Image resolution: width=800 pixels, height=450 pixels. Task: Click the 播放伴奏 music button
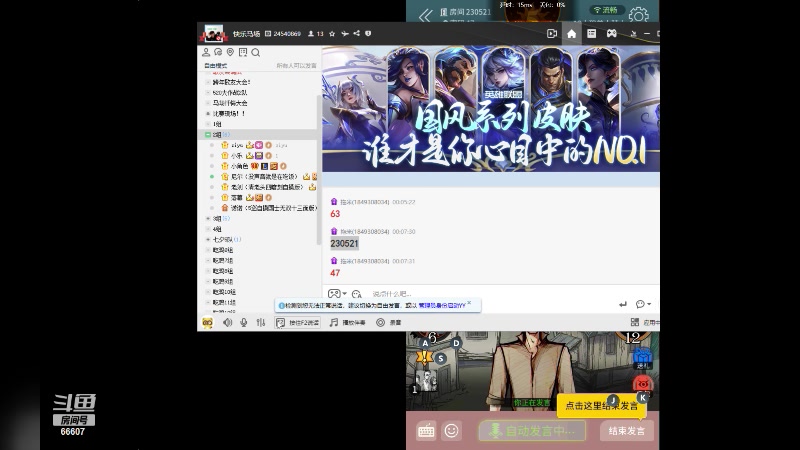(x=347, y=322)
